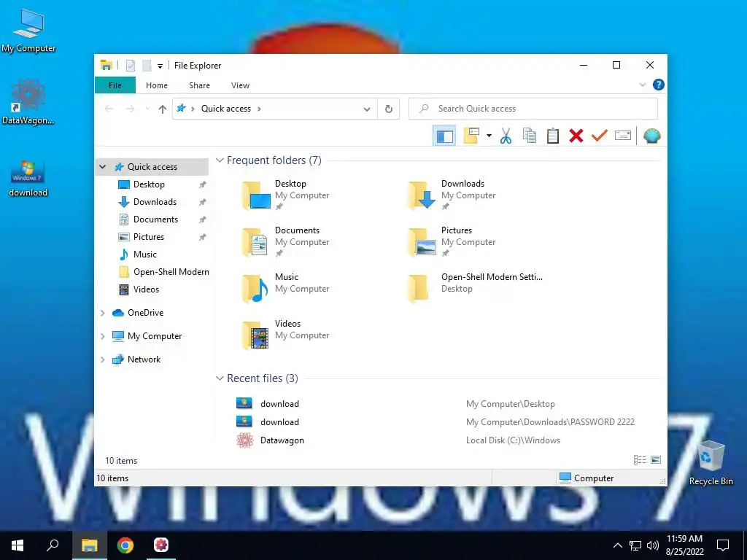Click the volume speaker tray icon
The image size is (747, 560).
(x=653, y=545)
